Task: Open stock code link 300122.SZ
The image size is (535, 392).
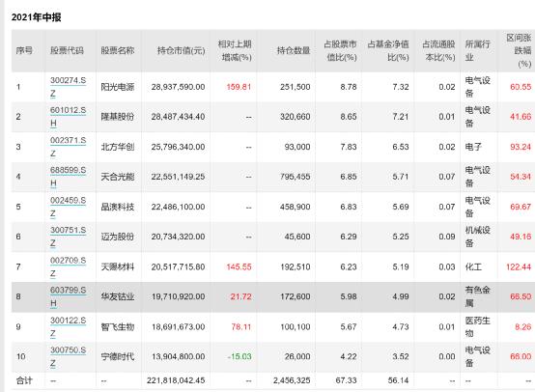Action: [x=68, y=326]
